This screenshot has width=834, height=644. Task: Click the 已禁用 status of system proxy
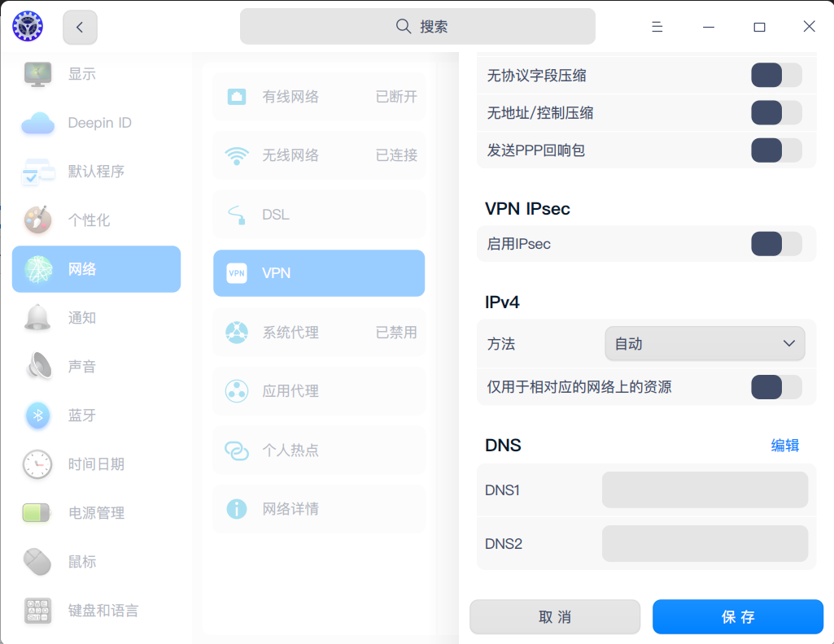(396, 333)
